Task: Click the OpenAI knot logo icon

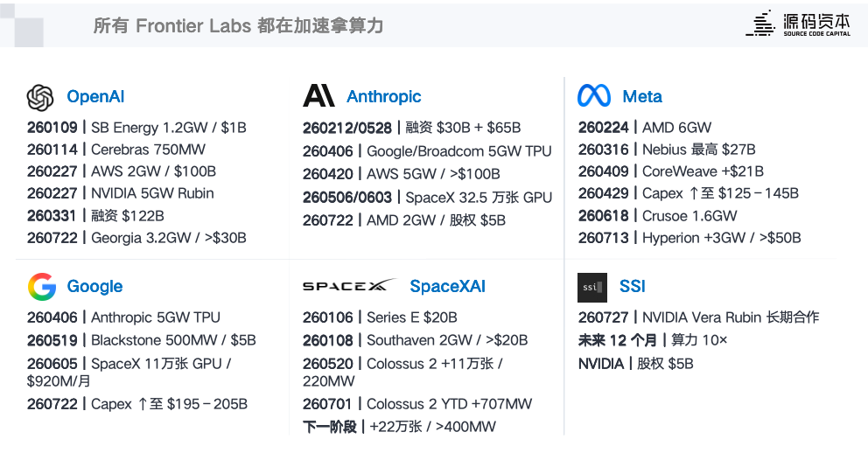Action: pyautogui.click(x=40, y=98)
